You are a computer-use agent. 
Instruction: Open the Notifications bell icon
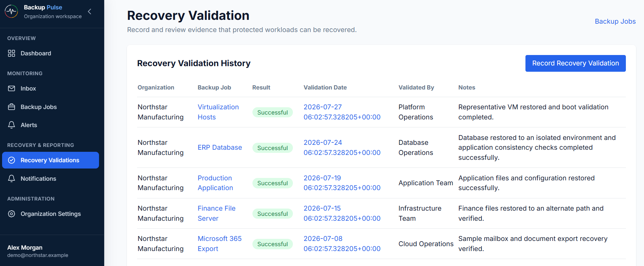tap(12, 179)
